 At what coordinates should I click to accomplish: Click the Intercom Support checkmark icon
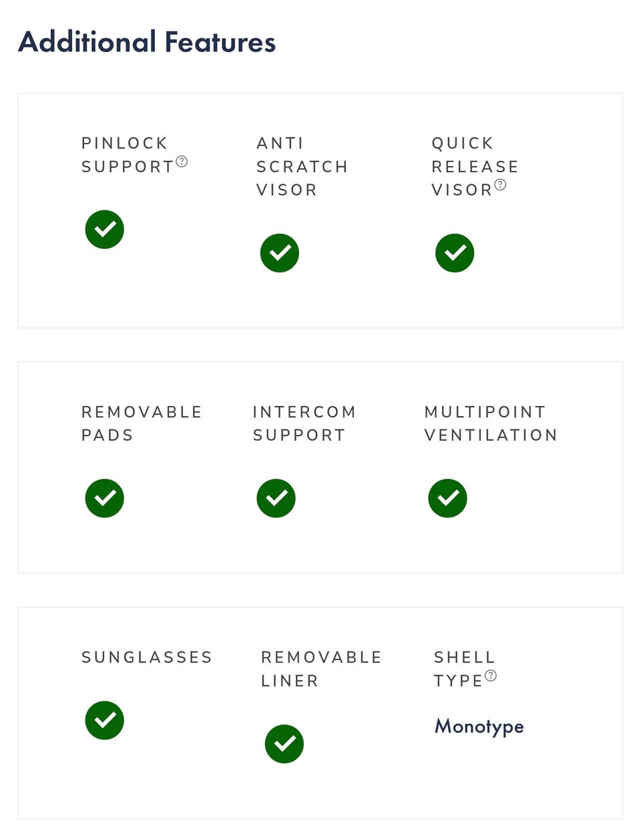[276, 498]
